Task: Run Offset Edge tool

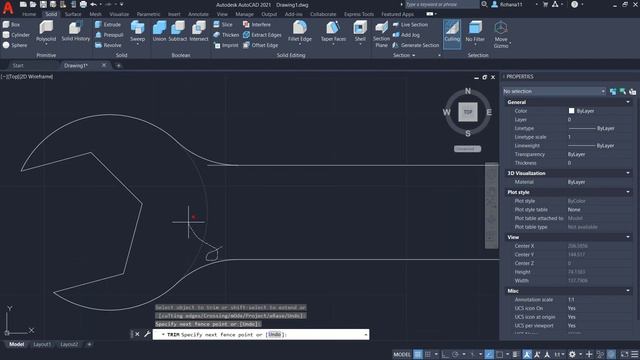Action: coord(260,45)
